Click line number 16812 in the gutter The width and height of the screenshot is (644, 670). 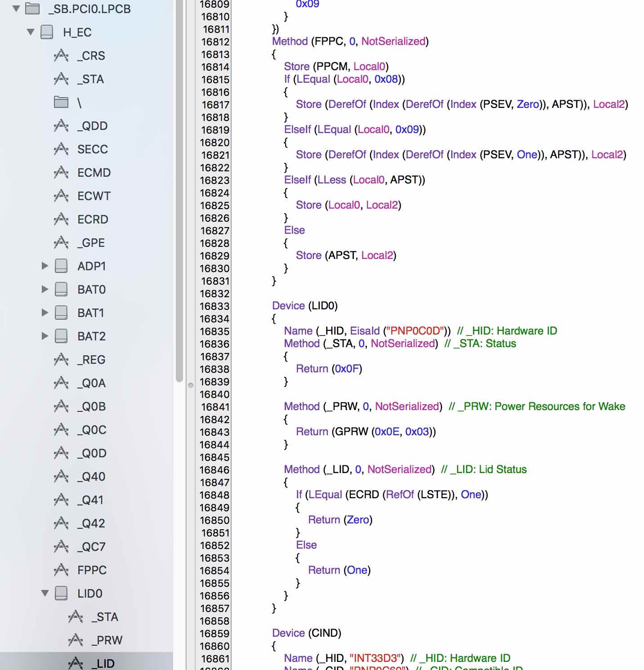coord(215,42)
